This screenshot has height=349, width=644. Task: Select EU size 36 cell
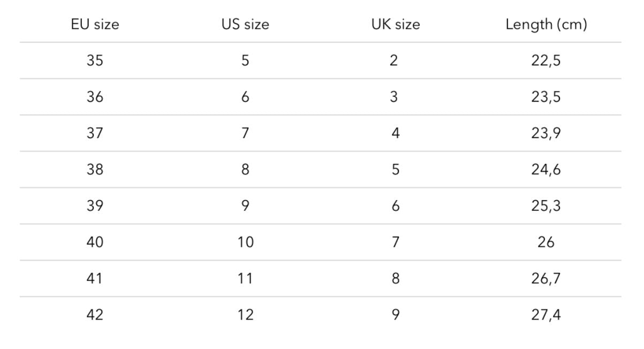95,97
